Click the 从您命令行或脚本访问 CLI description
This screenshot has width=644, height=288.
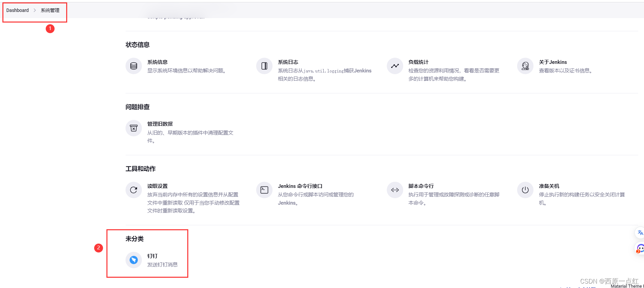point(316,198)
